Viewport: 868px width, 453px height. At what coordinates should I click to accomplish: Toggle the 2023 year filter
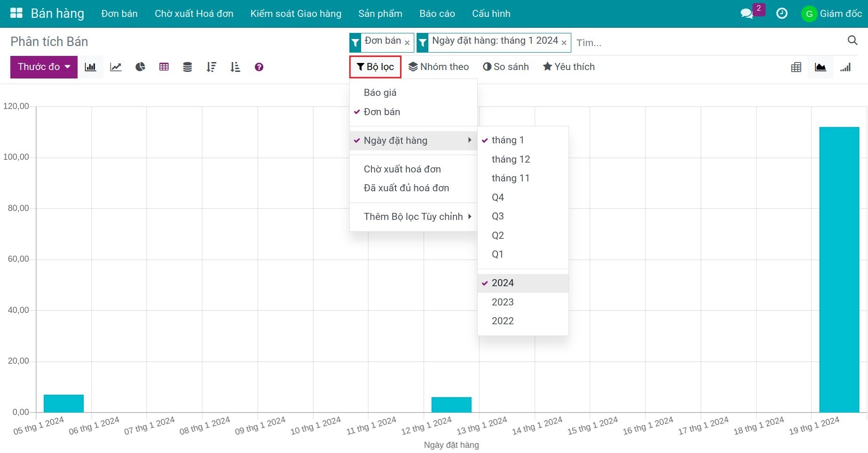pyautogui.click(x=503, y=302)
